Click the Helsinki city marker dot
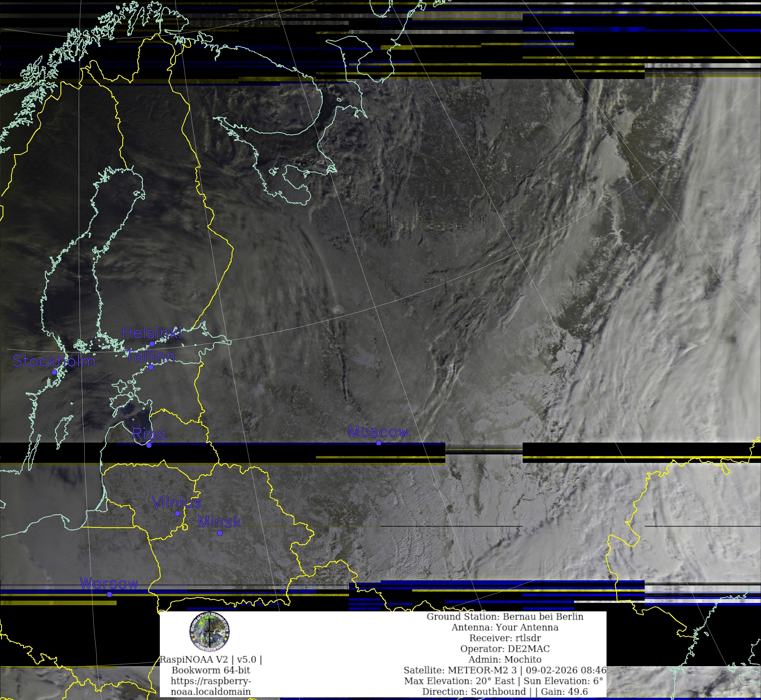Screen dimensions: 761x700 pos(152,344)
